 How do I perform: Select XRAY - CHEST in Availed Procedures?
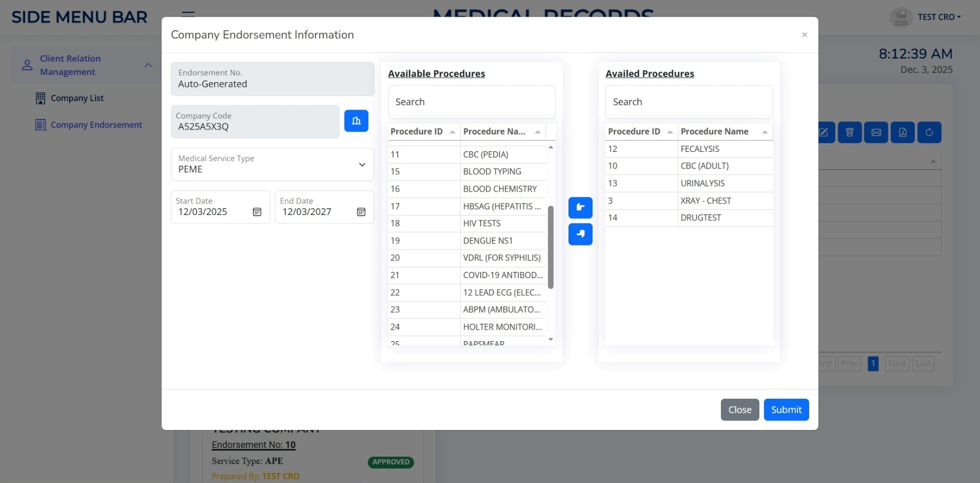(x=705, y=200)
